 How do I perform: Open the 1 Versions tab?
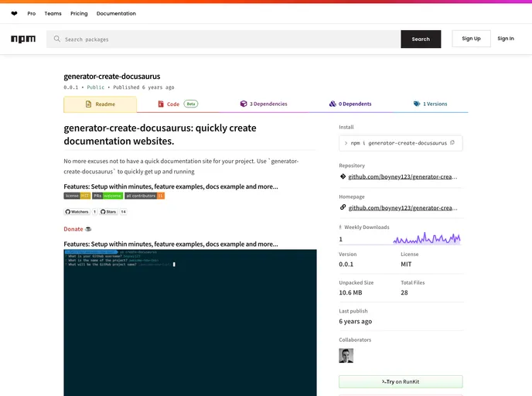pyautogui.click(x=430, y=104)
